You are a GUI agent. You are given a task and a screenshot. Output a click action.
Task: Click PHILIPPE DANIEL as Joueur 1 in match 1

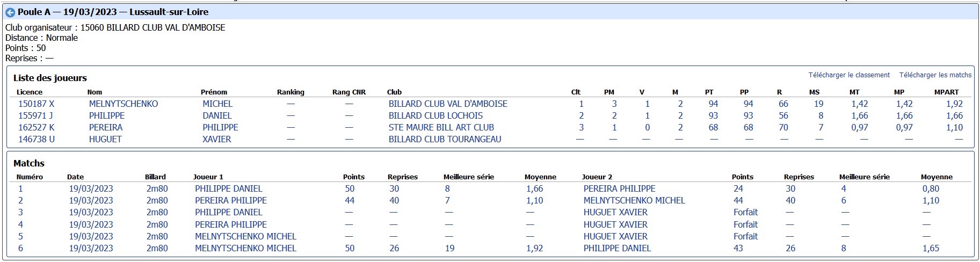coord(228,188)
